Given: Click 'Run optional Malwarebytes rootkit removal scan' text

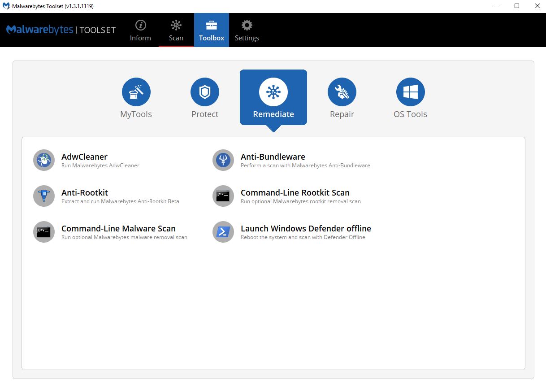Looking at the screenshot, I should point(301,201).
